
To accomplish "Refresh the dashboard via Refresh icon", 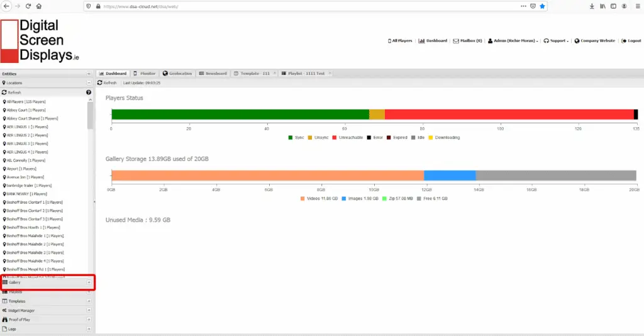I will (107, 83).
